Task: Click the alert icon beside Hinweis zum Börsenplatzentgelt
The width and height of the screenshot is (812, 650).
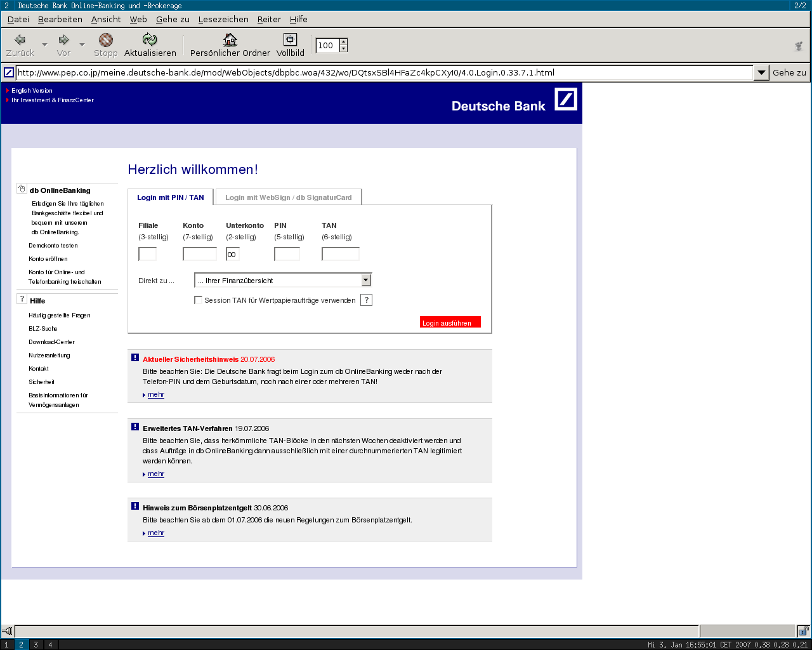Action: point(135,506)
